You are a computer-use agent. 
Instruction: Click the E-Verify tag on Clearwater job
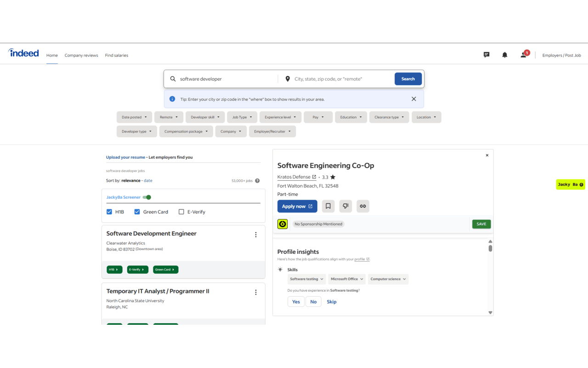(x=138, y=270)
